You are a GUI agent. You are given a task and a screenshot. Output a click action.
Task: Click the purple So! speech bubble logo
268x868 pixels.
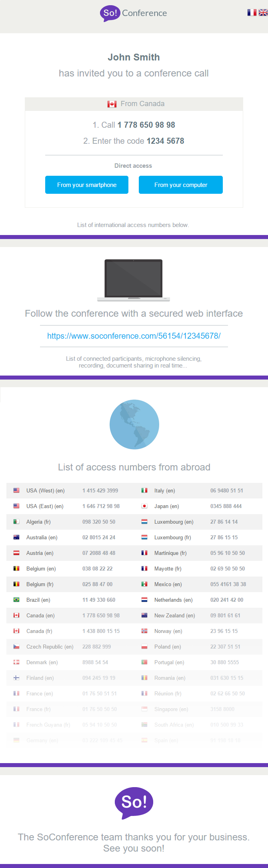[x=134, y=803]
